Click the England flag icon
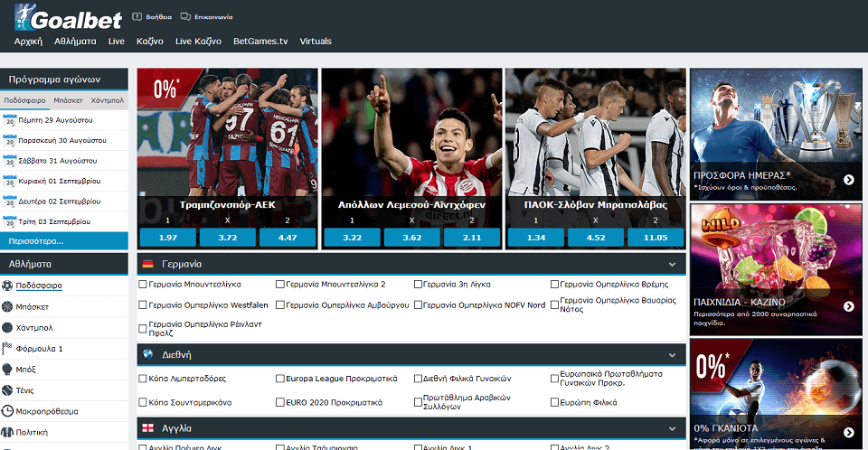 pos(147,428)
